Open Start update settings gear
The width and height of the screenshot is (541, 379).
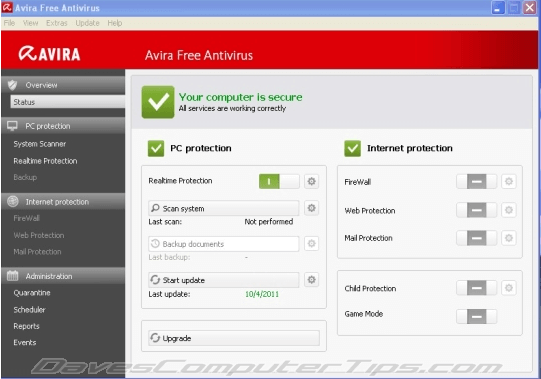[x=311, y=280]
